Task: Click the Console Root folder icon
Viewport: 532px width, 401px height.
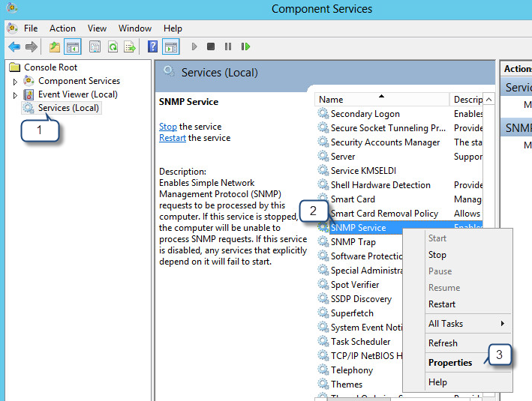Action: click(15, 67)
